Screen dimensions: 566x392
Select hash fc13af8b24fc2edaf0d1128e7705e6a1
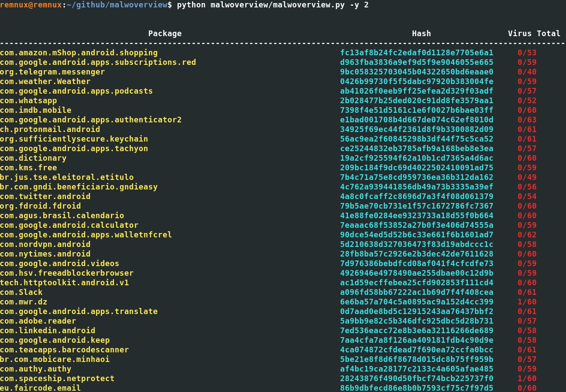click(417, 53)
